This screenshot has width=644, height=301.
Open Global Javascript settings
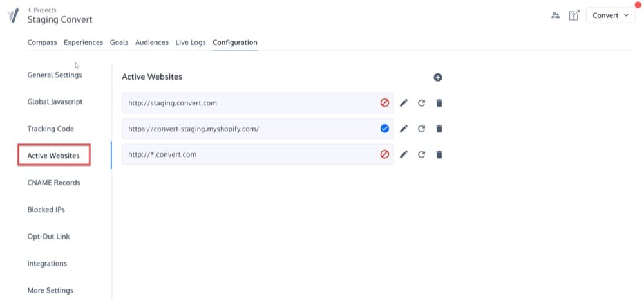pos(55,102)
